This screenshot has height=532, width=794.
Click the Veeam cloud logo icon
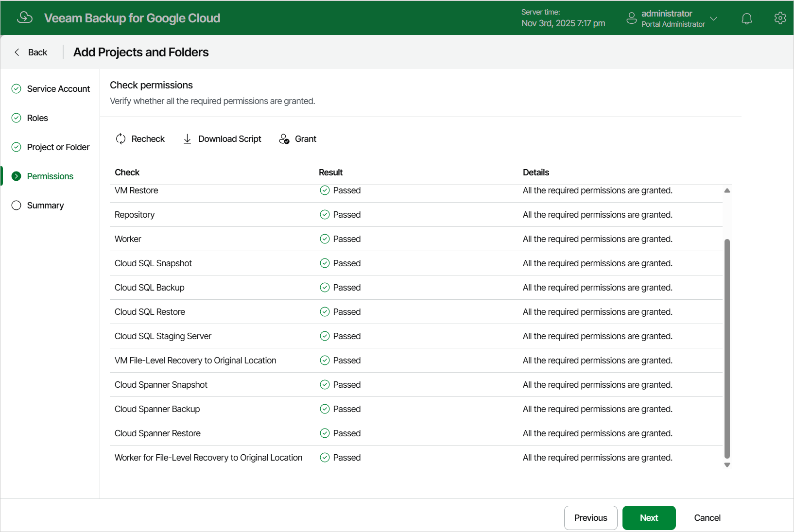(25, 17)
